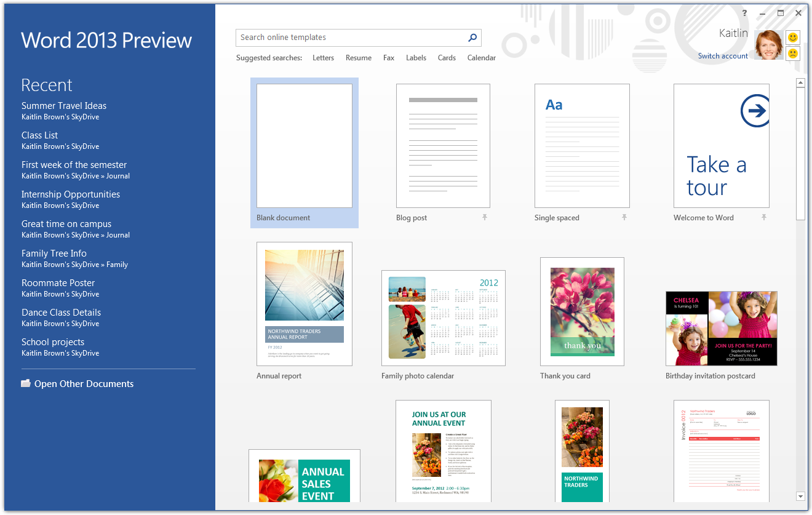Click the Take a tour arrow icon
The image size is (812, 515).
coord(755,111)
